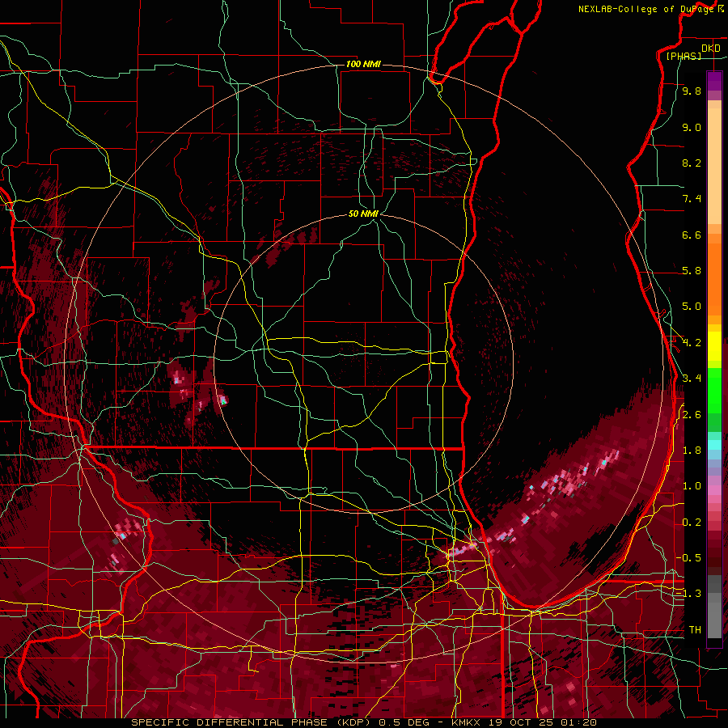728x728 pixels.
Task: Click the bright green segment of the color bar
Action: pos(714,390)
